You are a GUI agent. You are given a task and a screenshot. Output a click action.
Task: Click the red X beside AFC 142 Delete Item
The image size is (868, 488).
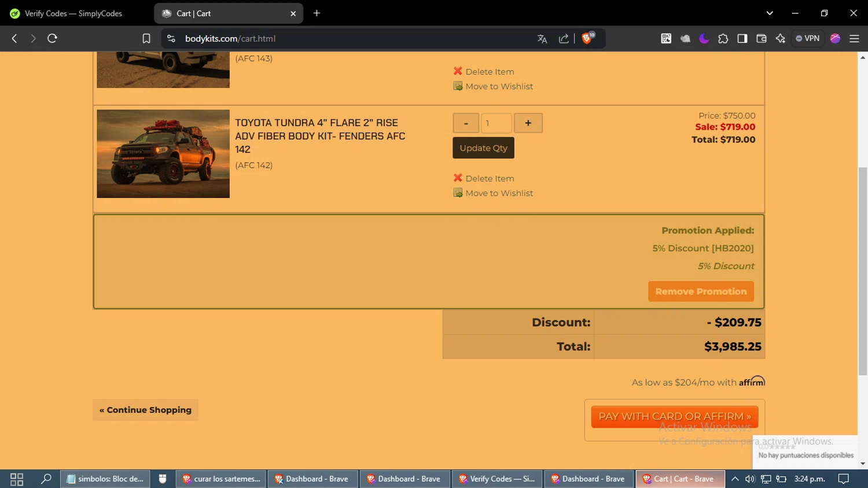458,178
